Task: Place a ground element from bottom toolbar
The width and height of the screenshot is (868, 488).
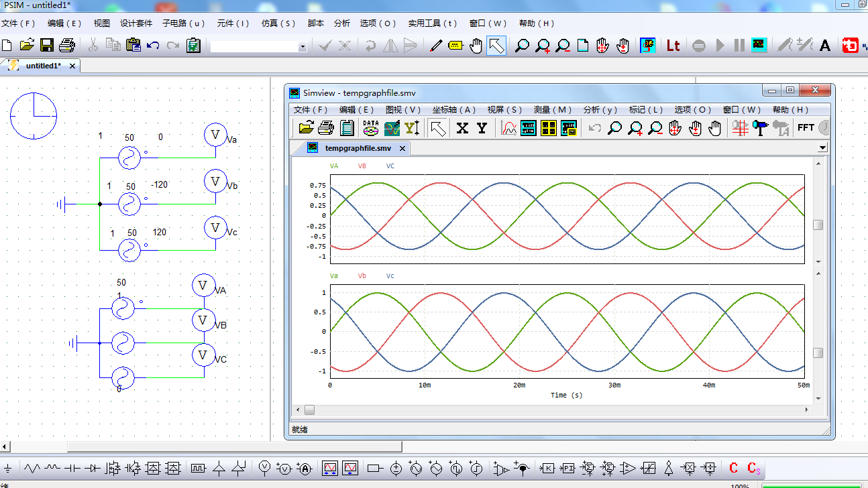Action: pos(8,468)
